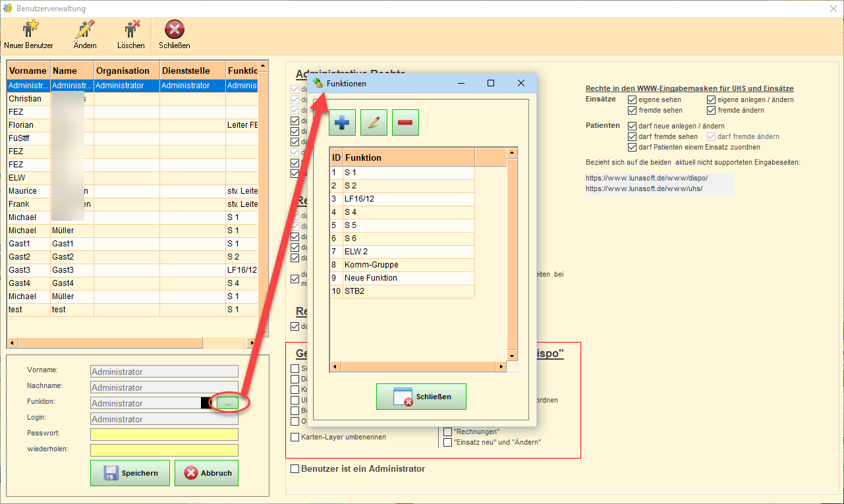
Task: Select function row 'S 5'
Action: pyautogui.click(x=402, y=225)
